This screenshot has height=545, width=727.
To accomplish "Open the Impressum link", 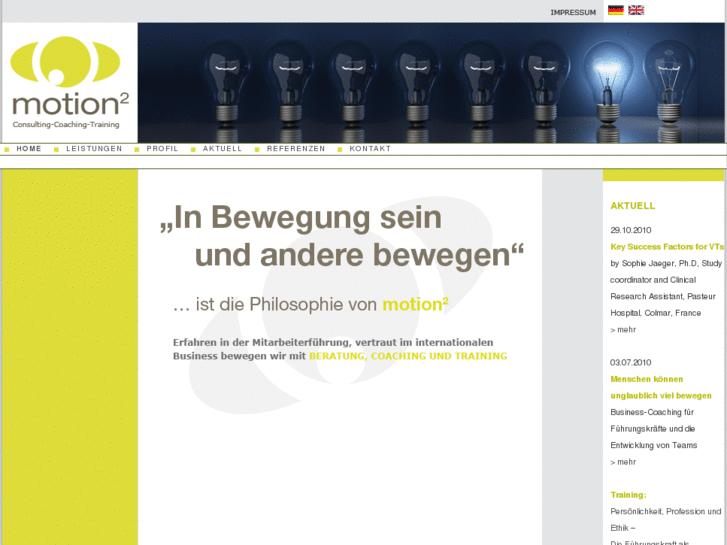I will pyautogui.click(x=573, y=13).
